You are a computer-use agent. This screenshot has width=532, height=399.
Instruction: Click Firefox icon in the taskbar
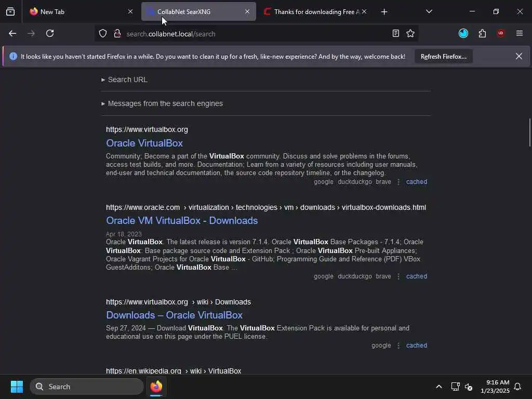(156, 387)
